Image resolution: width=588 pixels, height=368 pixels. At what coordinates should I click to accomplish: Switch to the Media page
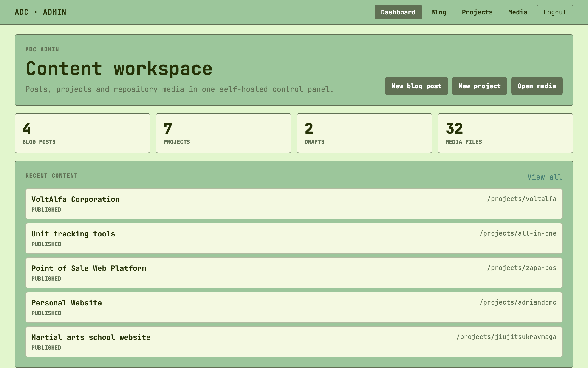coord(517,12)
